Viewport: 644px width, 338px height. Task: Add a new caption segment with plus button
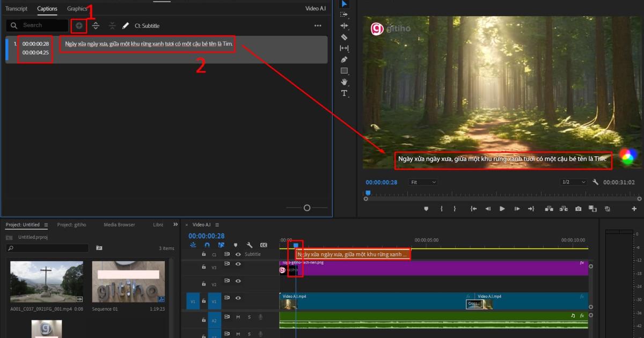pos(78,25)
